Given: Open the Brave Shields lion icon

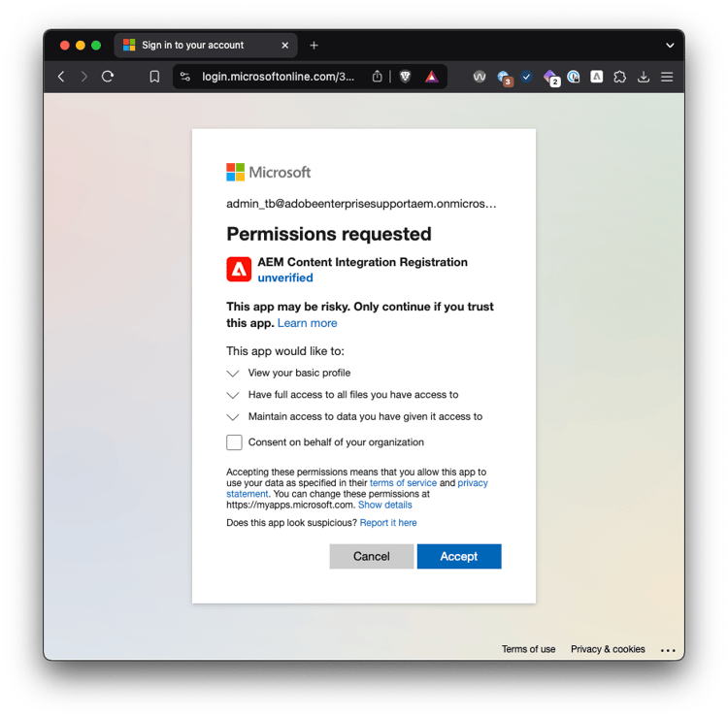Looking at the screenshot, I should click(406, 77).
